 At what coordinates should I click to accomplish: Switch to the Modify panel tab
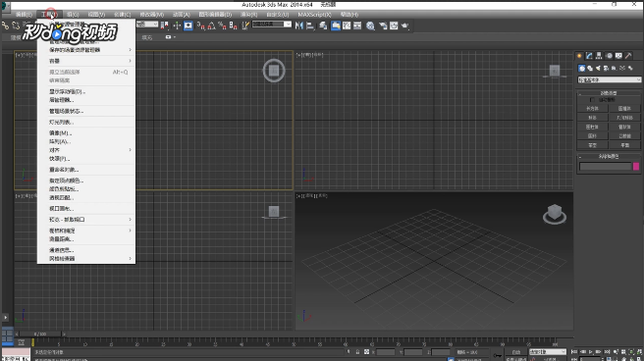click(x=589, y=55)
